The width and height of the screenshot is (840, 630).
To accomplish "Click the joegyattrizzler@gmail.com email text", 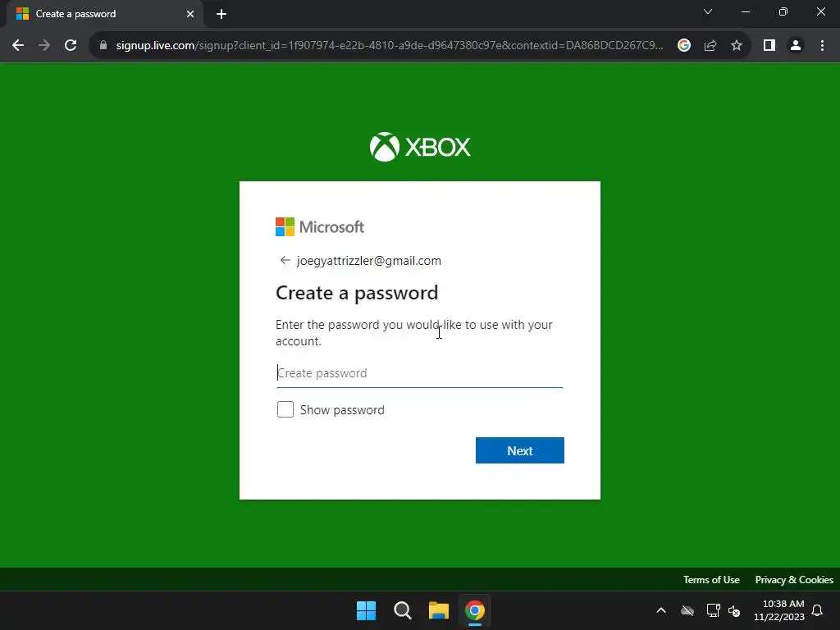I will (369, 261).
